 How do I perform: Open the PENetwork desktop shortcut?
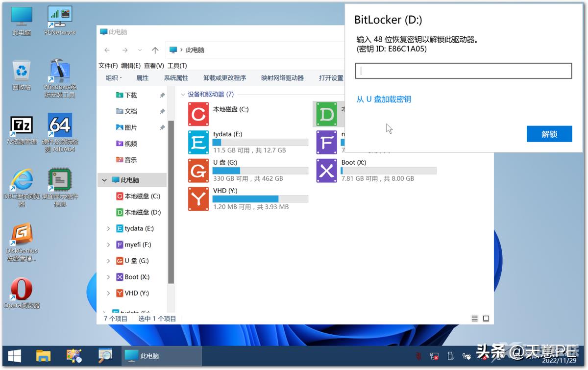60,21
